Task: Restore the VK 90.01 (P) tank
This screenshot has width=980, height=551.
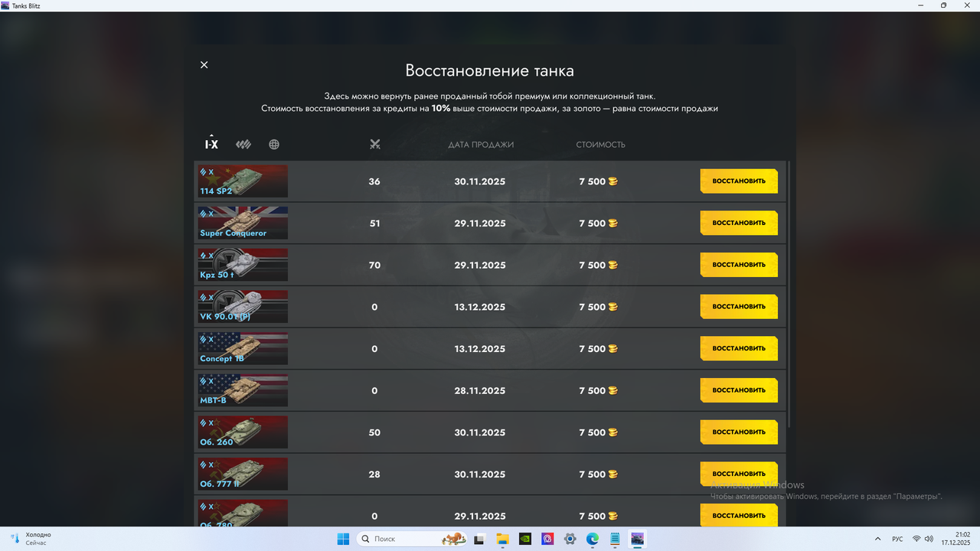Action: pos(739,307)
